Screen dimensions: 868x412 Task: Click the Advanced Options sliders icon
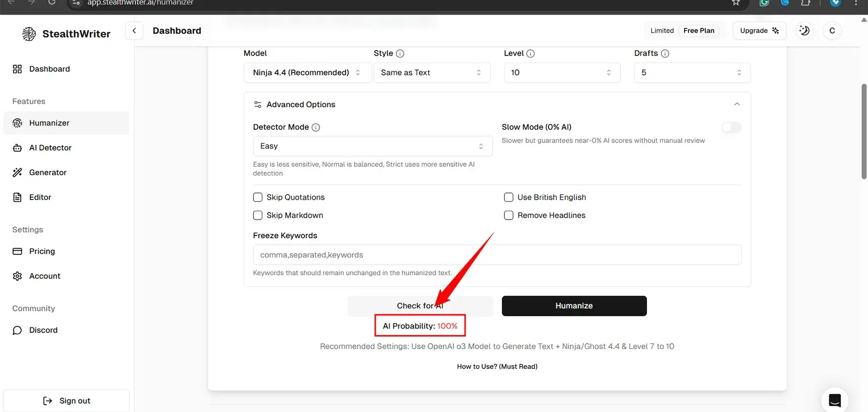click(x=257, y=105)
